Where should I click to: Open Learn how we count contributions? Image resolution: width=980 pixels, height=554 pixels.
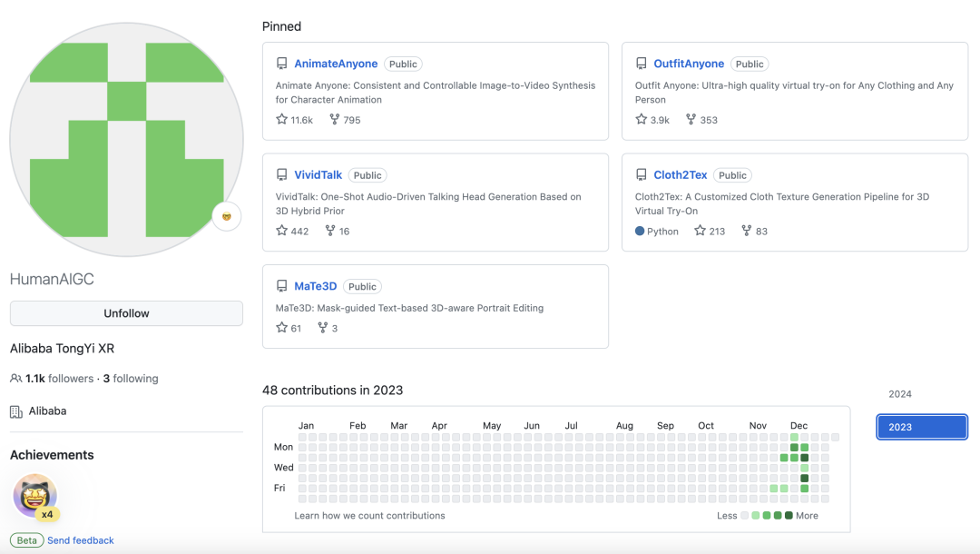[x=370, y=515]
